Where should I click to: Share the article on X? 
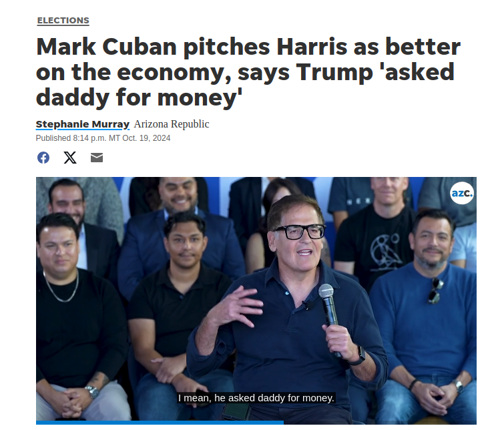(x=70, y=158)
